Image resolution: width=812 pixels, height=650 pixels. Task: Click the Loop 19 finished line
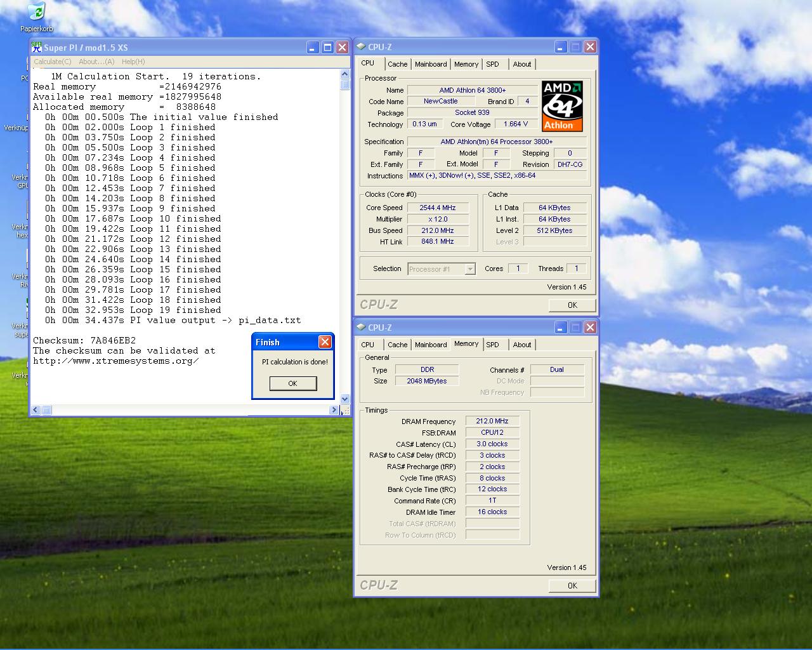pos(133,310)
